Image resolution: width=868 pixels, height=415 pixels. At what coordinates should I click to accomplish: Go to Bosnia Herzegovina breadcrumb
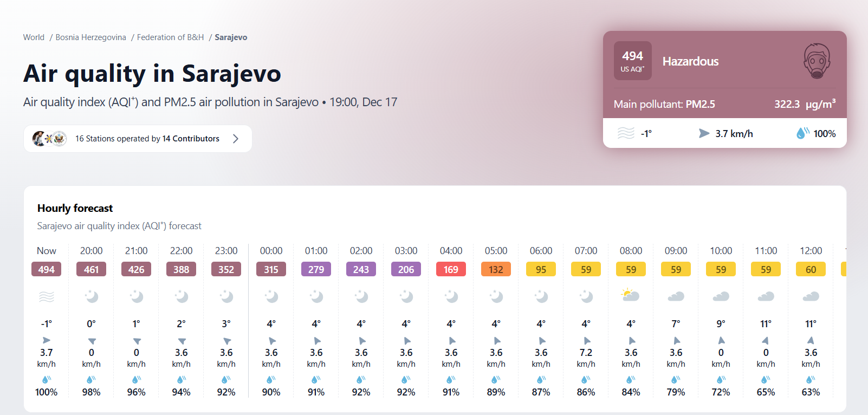pos(90,37)
